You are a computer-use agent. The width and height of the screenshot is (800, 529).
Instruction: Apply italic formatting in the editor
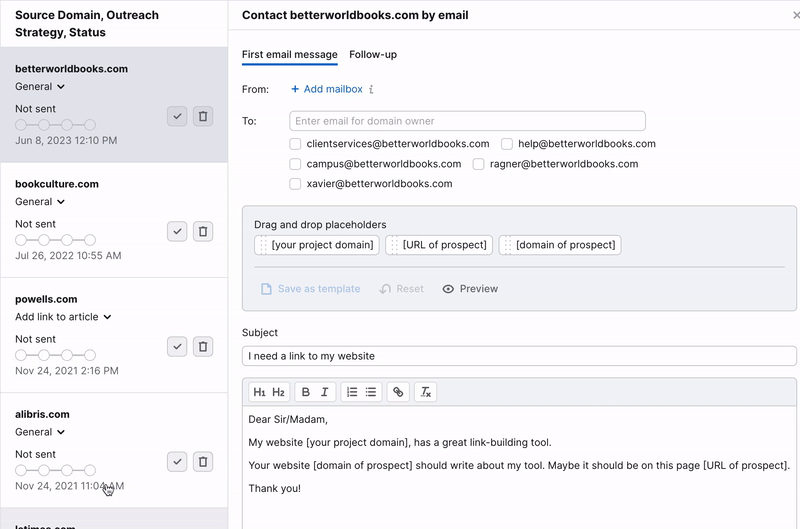324,392
